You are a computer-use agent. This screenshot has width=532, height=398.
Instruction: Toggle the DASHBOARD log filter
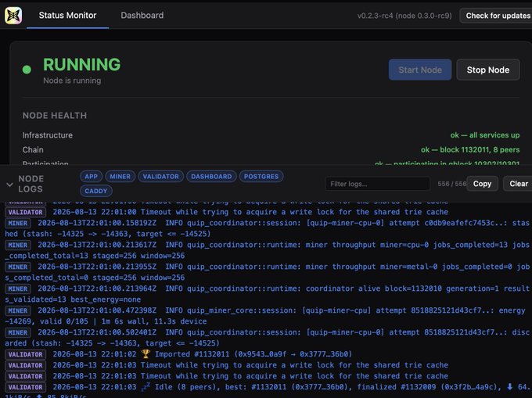(x=211, y=176)
